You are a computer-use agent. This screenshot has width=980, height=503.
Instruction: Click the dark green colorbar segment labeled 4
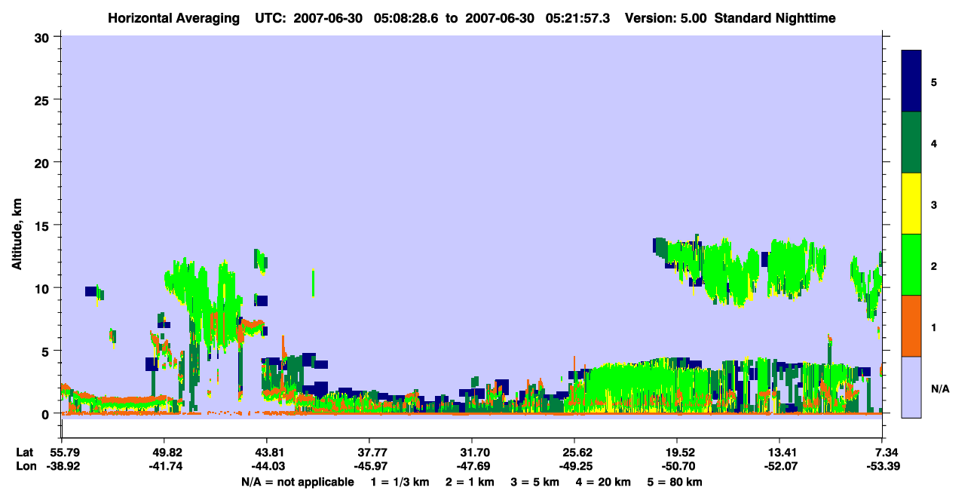pyautogui.click(x=911, y=143)
